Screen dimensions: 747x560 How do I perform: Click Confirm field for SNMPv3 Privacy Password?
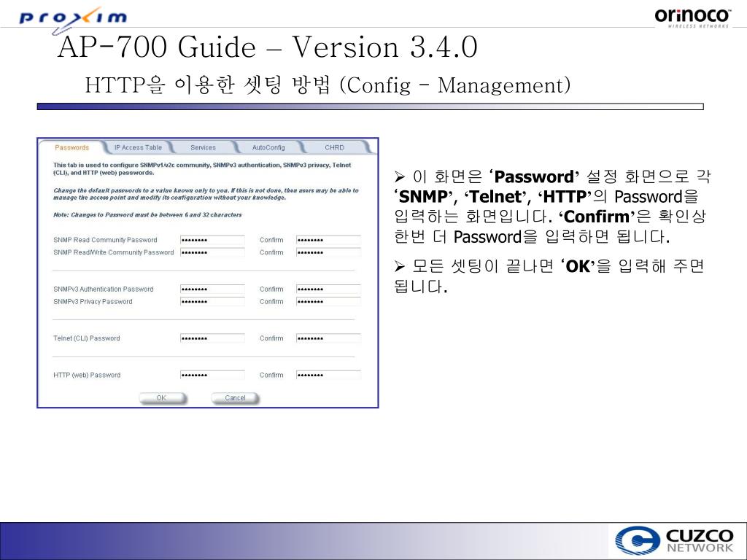pyautogui.click(x=328, y=301)
